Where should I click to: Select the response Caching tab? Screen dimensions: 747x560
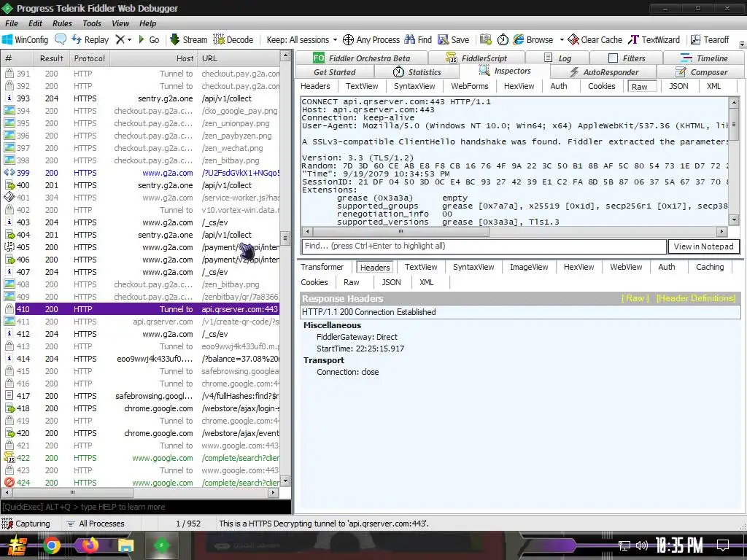click(709, 267)
